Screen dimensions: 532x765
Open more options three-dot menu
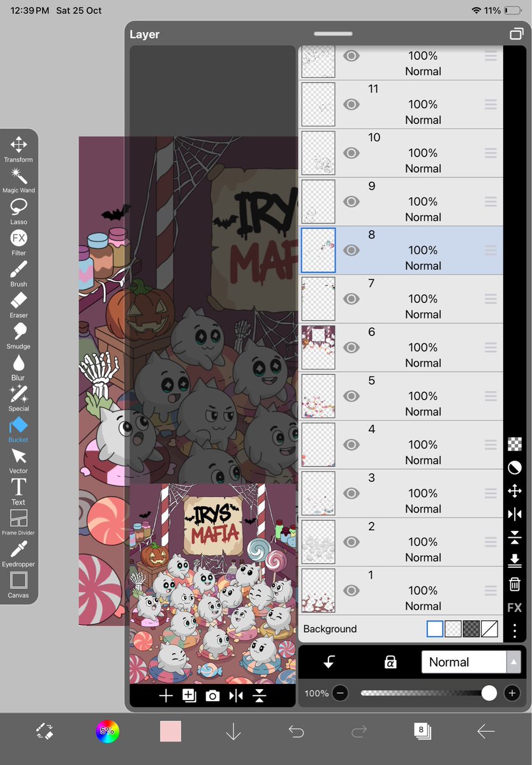[x=514, y=631]
